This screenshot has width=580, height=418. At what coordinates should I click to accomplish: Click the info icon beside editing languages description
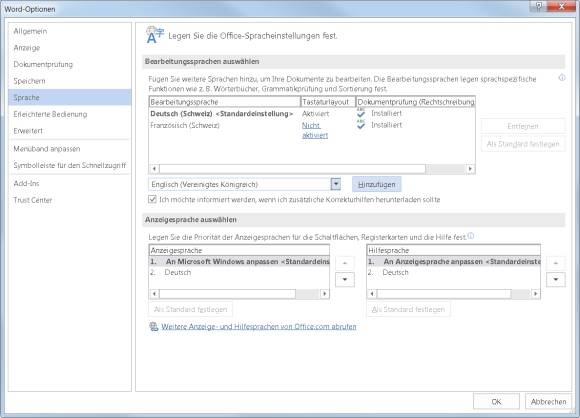[x=562, y=78]
